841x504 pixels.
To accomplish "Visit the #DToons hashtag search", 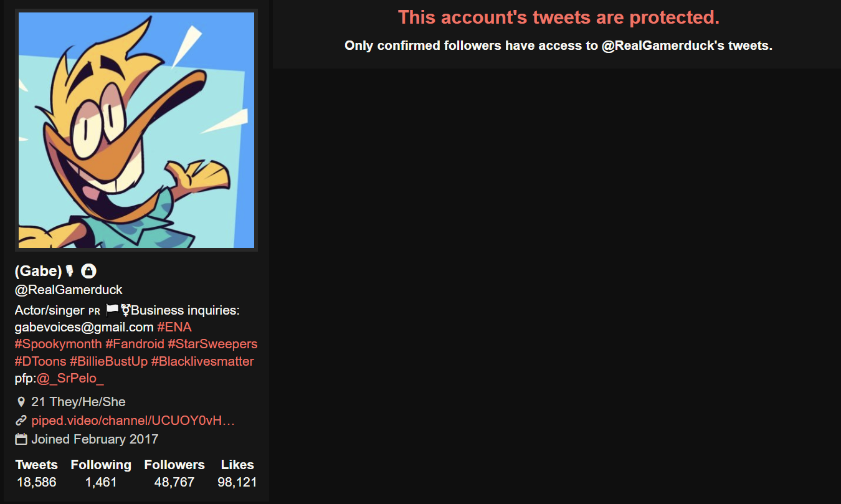I will pos(40,361).
